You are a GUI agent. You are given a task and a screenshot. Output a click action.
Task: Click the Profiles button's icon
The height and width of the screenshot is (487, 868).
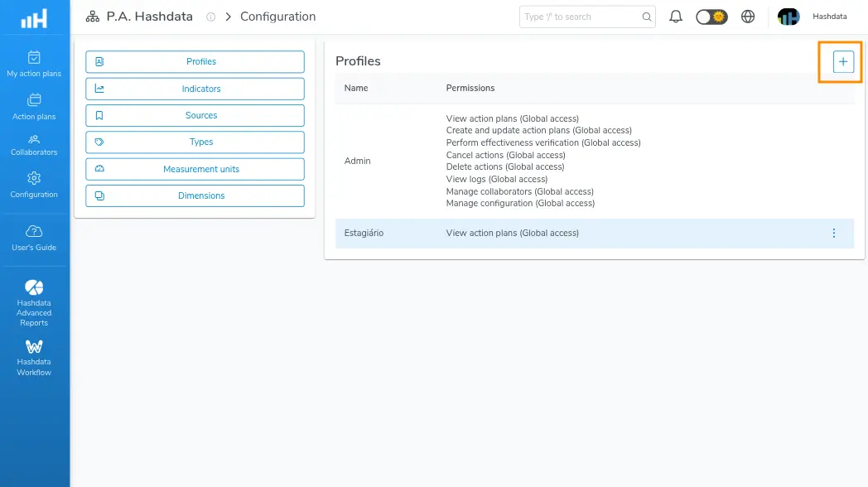point(99,61)
